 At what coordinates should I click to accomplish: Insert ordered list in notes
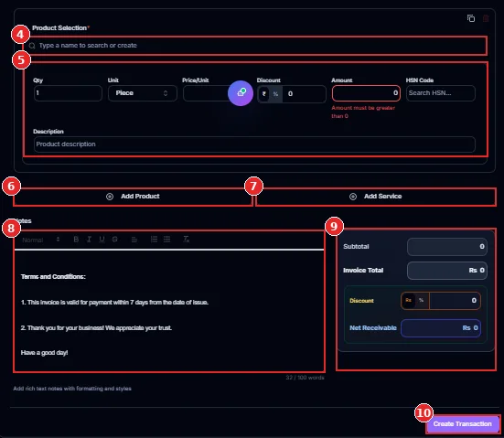[x=154, y=239]
